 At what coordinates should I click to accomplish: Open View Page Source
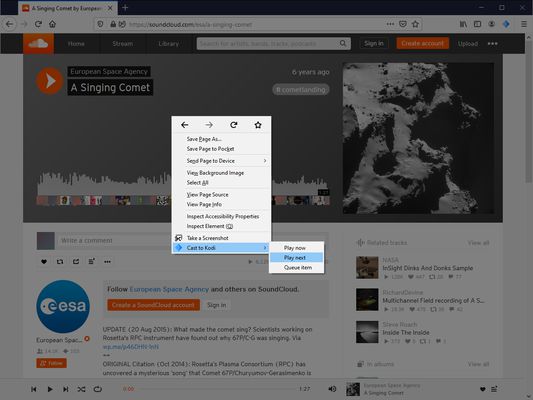tap(221, 195)
